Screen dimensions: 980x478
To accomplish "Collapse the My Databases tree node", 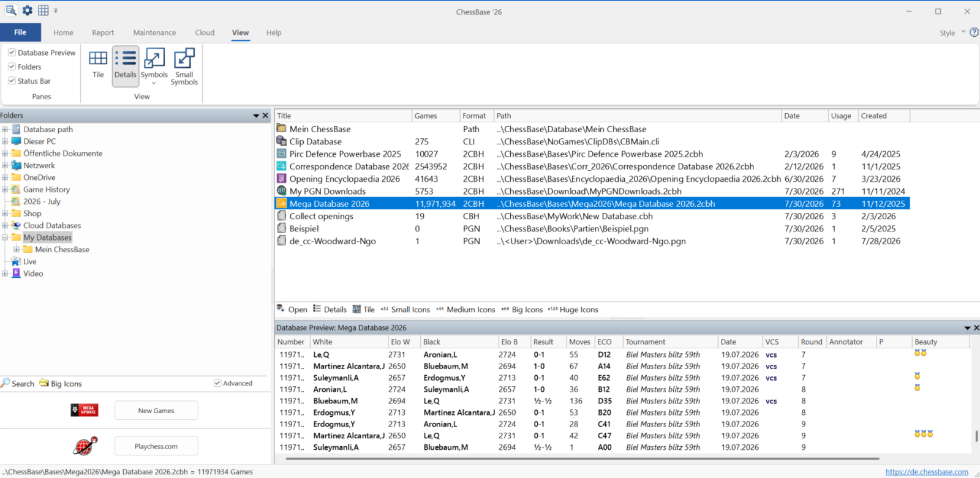I will 5,237.
